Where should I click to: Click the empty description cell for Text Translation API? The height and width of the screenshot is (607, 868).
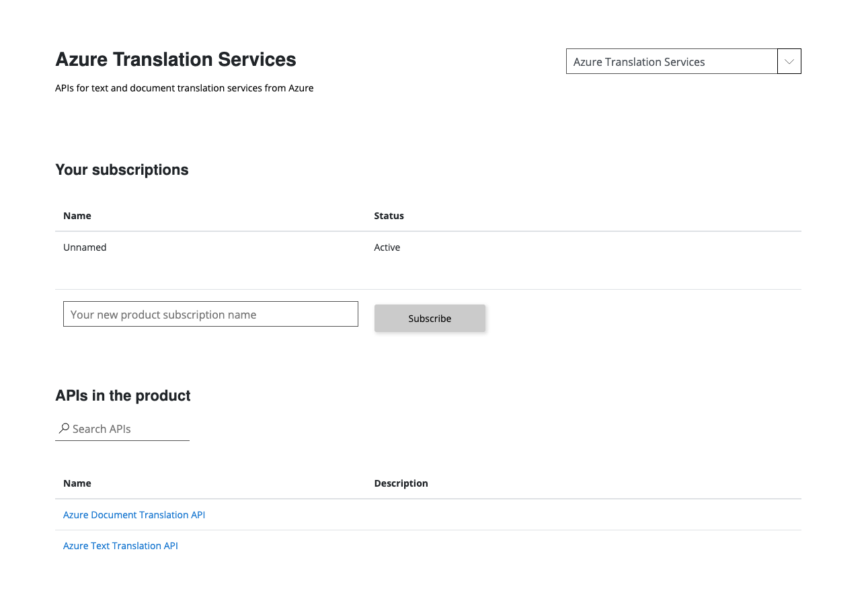[x=585, y=546]
